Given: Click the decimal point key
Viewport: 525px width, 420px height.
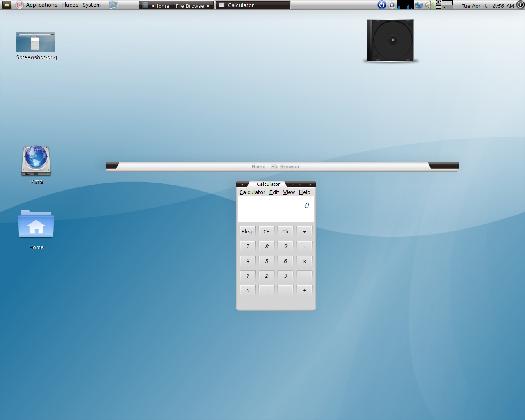Looking at the screenshot, I should pos(267,291).
